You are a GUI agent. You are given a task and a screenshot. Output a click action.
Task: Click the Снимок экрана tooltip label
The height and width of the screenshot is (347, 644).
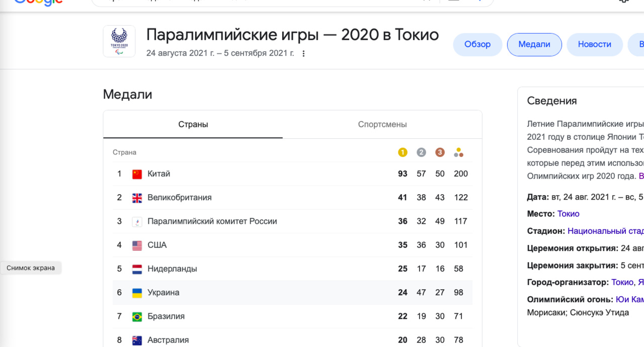(x=31, y=268)
